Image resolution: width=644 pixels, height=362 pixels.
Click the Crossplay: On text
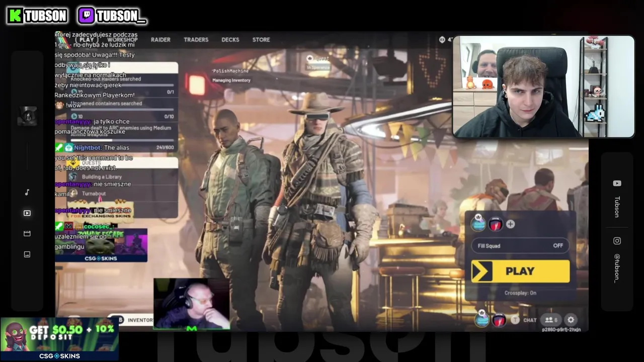point(520,293)
